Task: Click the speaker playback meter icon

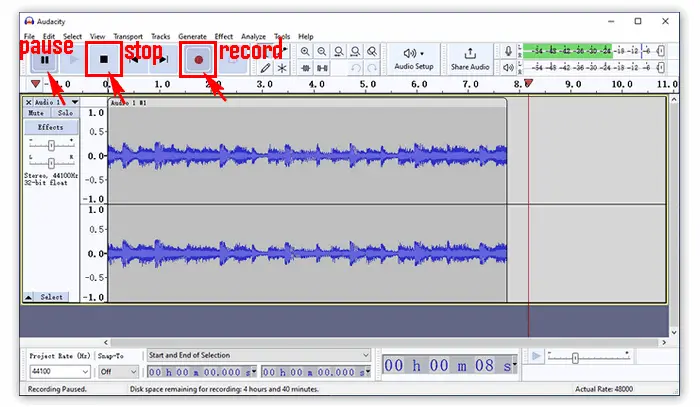Action: [508, 67]
